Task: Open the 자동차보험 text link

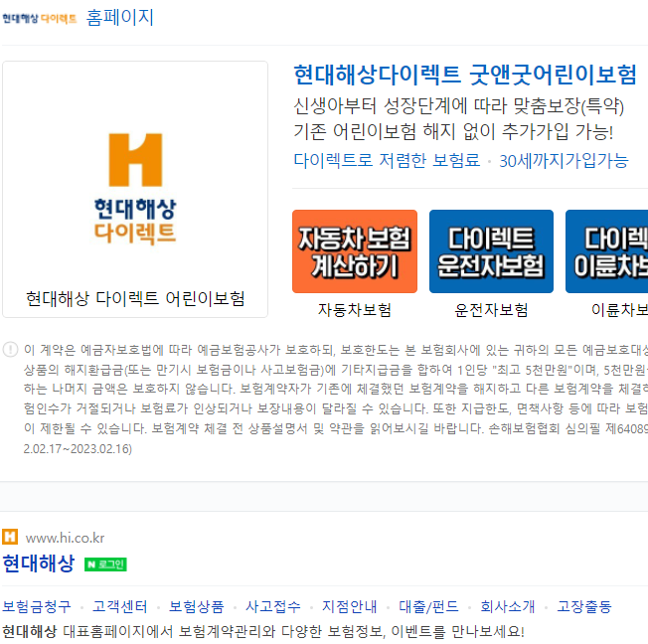Action: (x=355, y=310)
